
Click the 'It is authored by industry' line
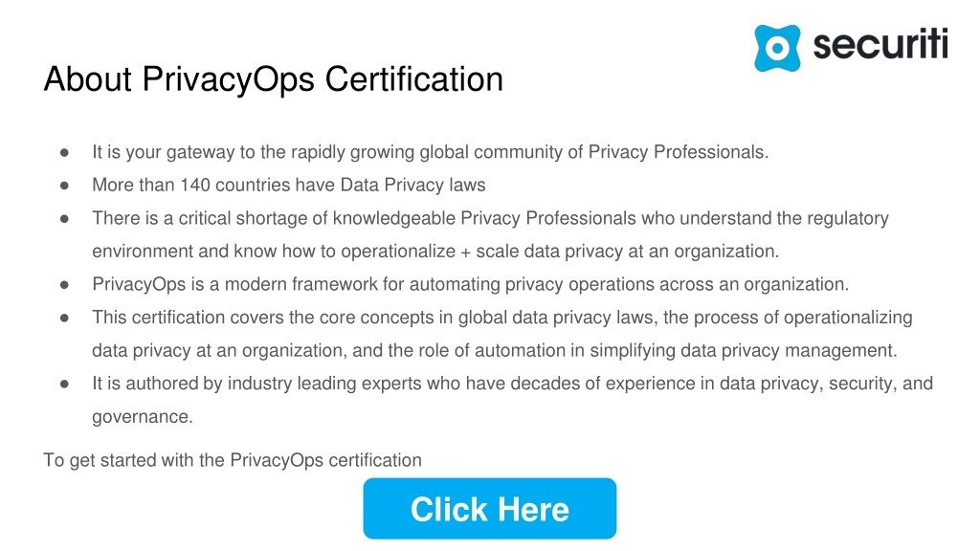click(513, 385)
